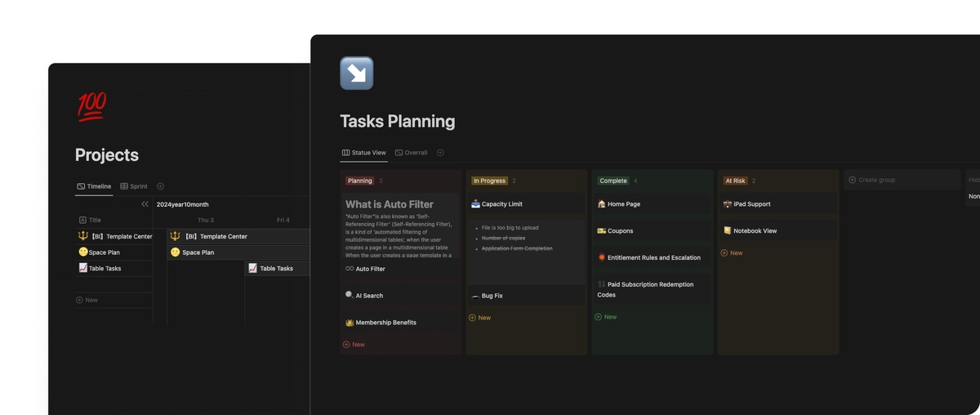Click the face emoji on Space Plan row
Screen dimensions: 980x415
click(x=83, y=252)
